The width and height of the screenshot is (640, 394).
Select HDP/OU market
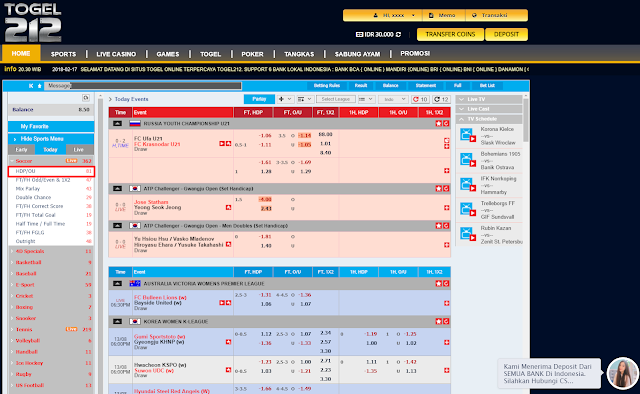pyautogui.click(x=51, y=171)
